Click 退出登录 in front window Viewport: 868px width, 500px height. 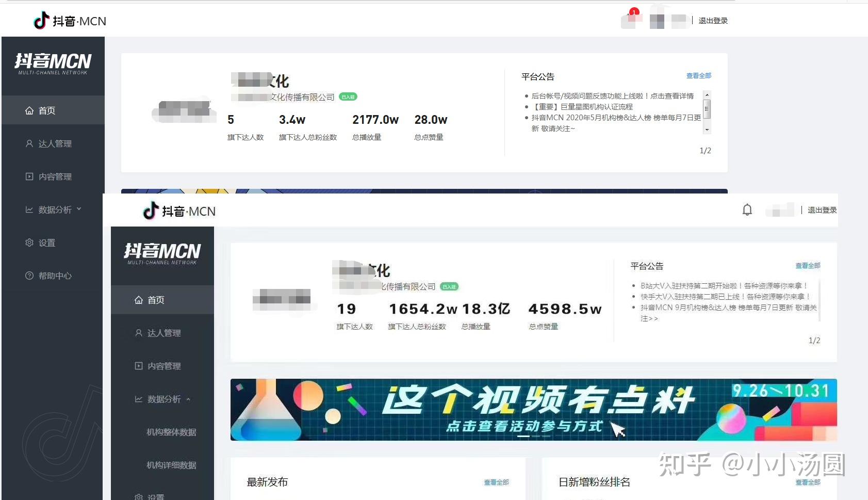822,210
